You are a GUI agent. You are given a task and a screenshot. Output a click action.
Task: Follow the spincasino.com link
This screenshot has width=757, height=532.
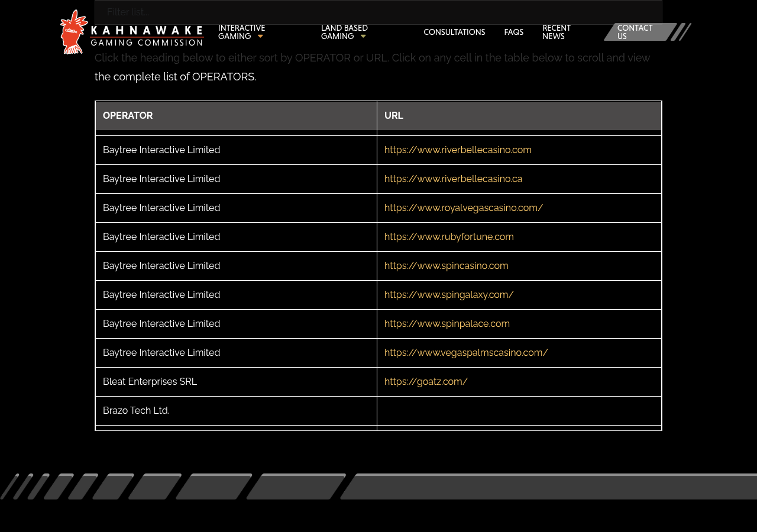(x=446, y=266)
